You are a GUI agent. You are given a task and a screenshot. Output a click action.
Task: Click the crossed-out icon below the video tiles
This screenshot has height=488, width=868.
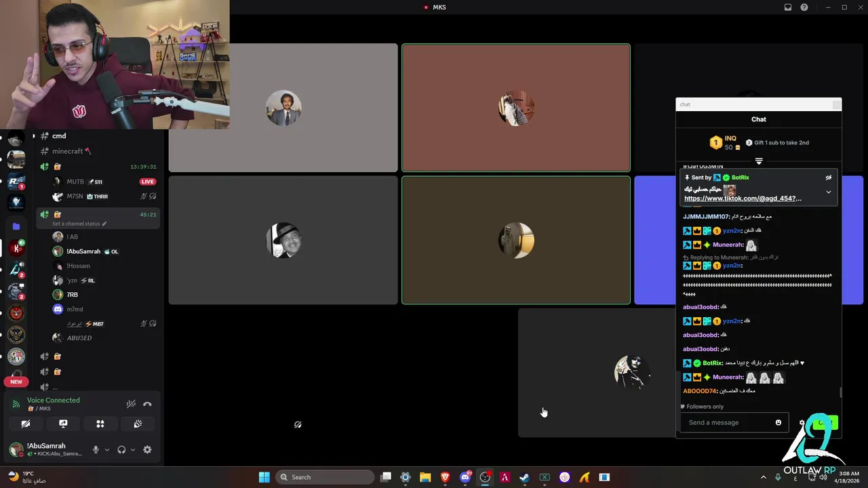click(298, 424)
